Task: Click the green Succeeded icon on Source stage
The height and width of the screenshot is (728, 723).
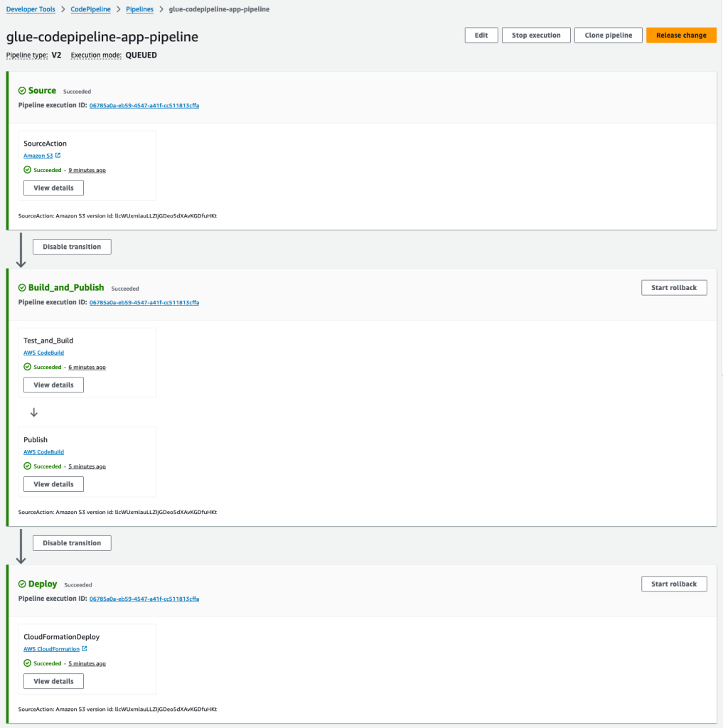Action: coord(21,91)
